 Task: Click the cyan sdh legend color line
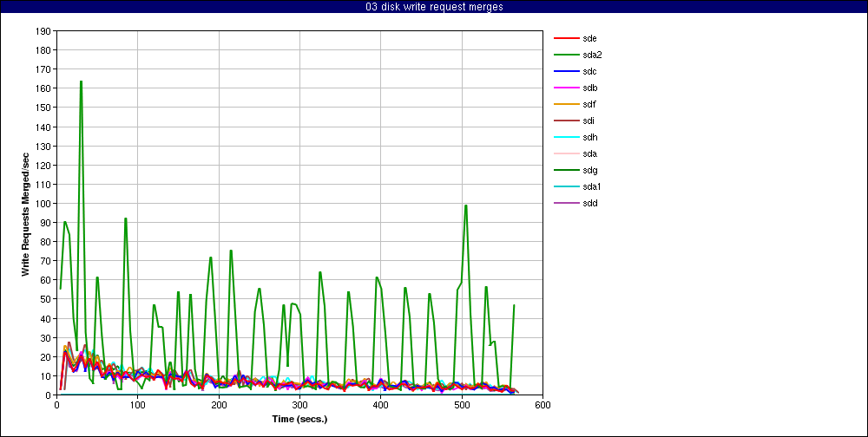(566, 137)
